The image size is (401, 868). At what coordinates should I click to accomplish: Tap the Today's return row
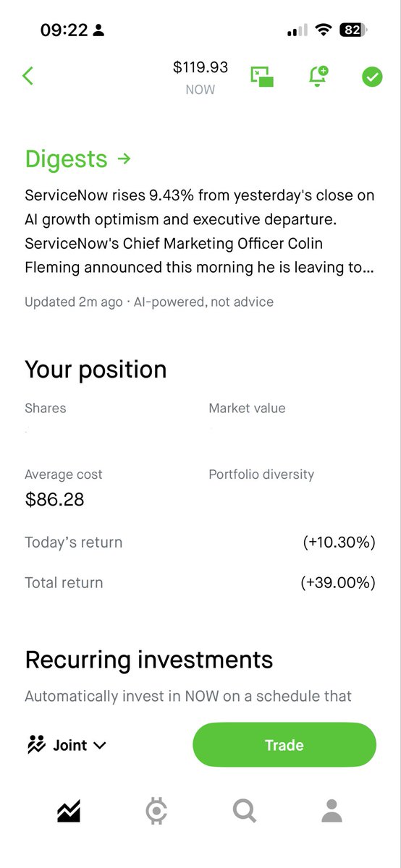[x=200, y=542]
